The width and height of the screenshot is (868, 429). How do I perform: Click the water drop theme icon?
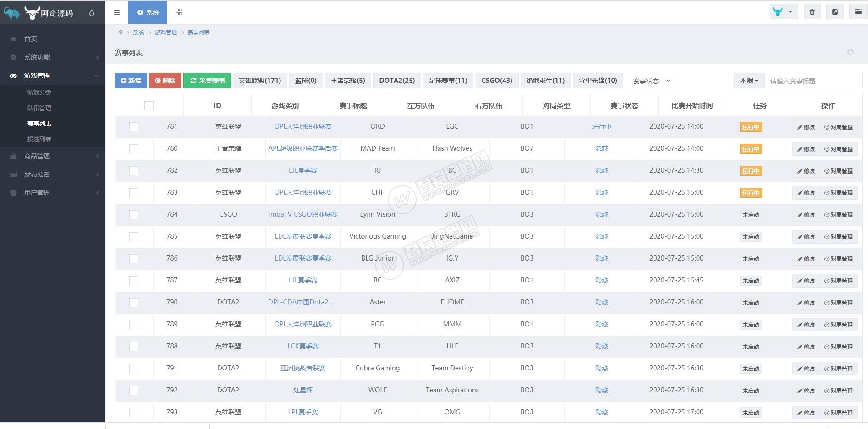[92, 13]
